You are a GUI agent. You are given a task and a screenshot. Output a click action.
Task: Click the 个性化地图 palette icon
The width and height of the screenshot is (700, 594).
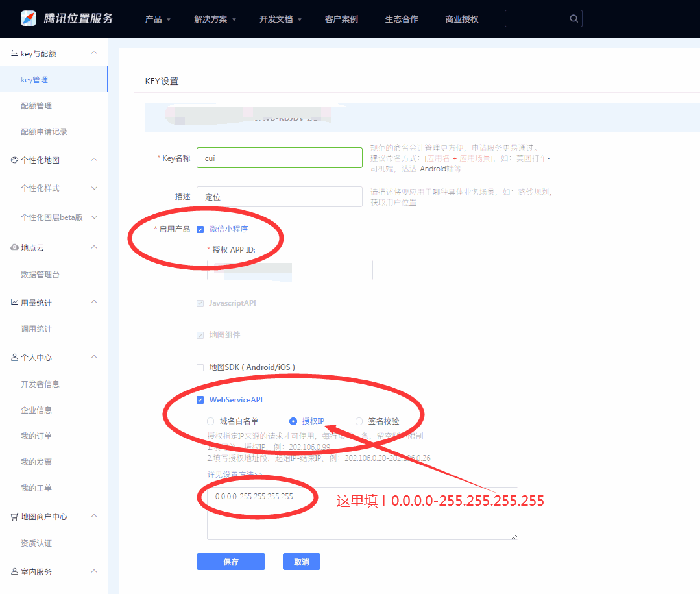[x=14, y=160]
